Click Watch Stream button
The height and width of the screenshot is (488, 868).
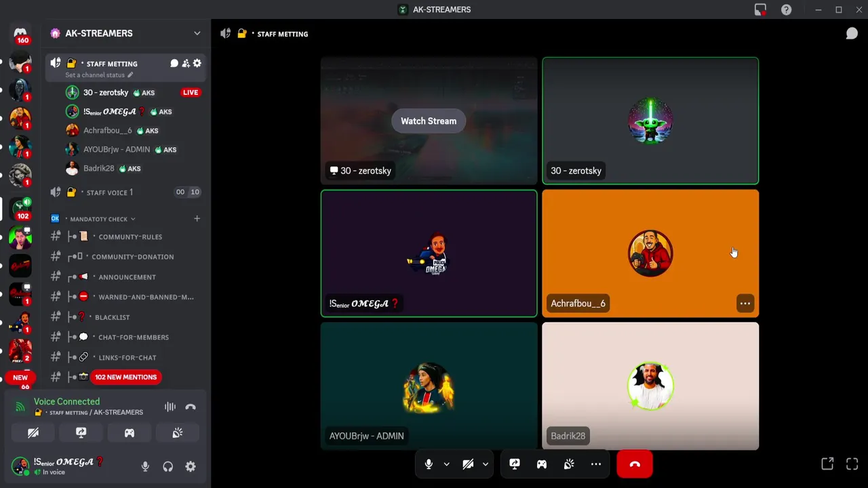429,121
